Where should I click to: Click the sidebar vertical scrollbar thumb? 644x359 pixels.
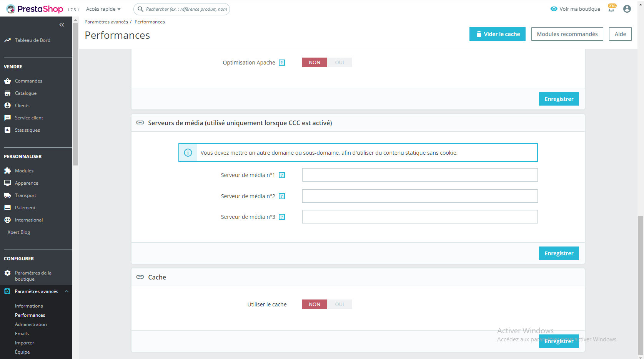(x=75, y=94)
